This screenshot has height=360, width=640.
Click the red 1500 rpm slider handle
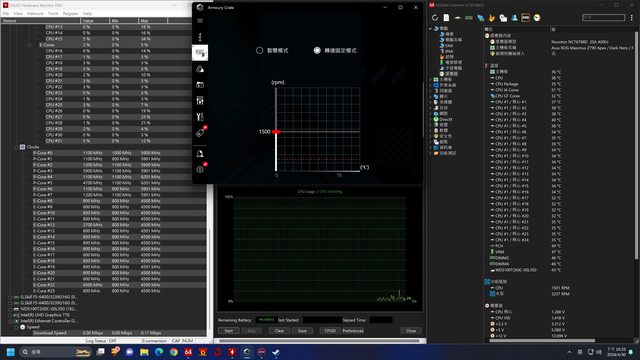point(276,132)
